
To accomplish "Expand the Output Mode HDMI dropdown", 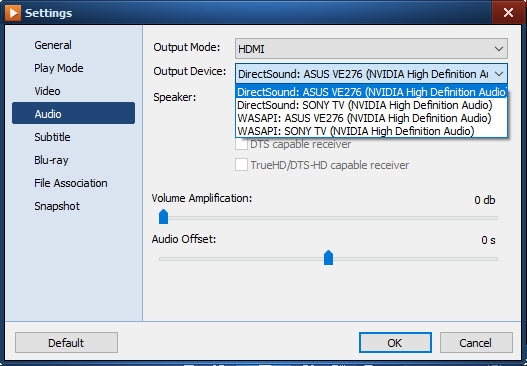I will pyautogui.click(x=371, y=49).
